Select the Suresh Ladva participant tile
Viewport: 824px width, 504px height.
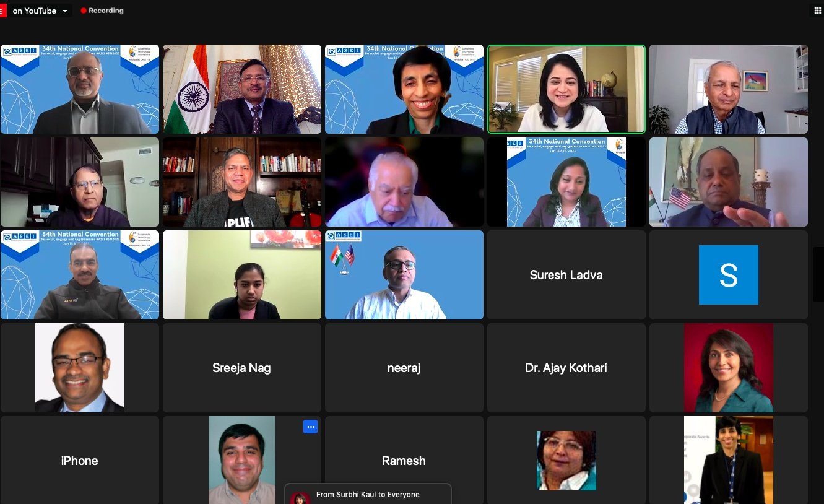(566, 275)
